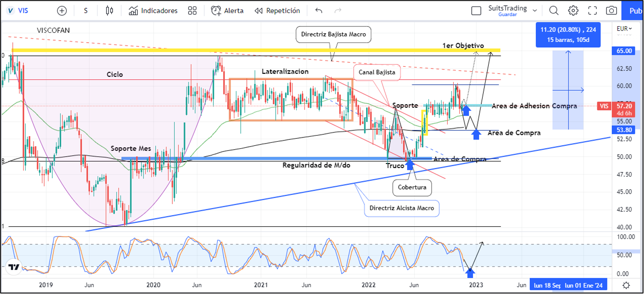Click the undo arrow

coord(319,10)
